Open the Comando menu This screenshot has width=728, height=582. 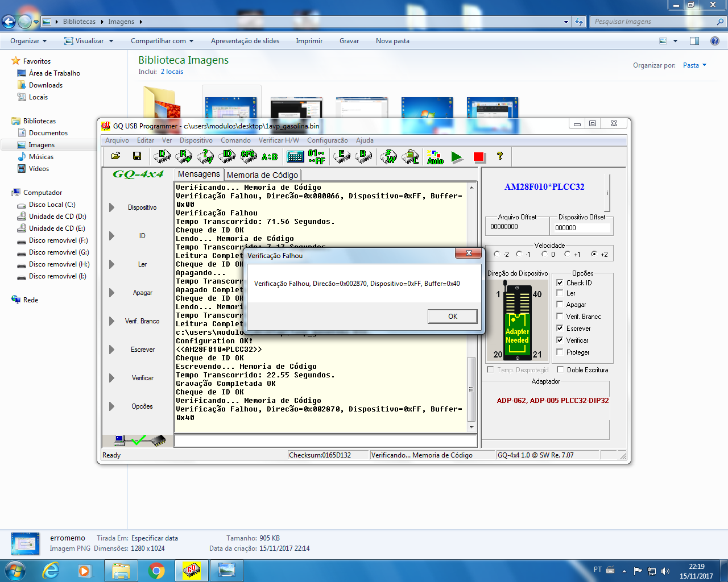coord(235,140)
